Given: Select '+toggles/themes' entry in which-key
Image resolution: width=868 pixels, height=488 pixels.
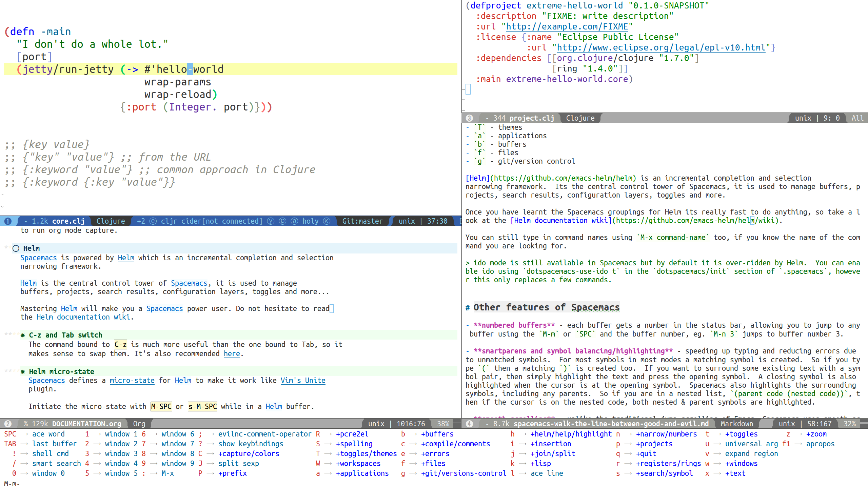Looking at the screenshot, I should click(366, 454).
